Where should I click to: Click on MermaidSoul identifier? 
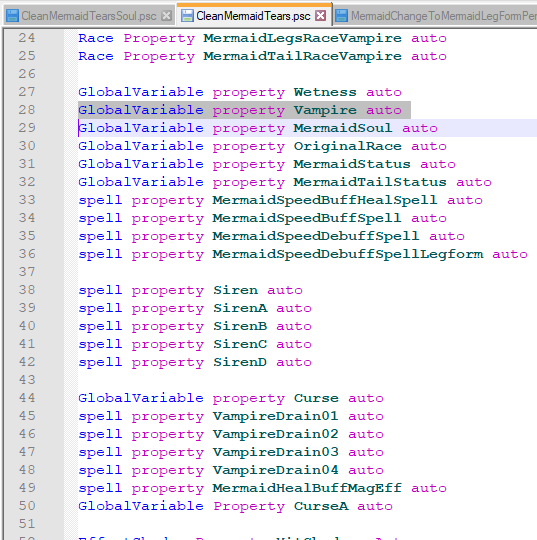click(343, 128)
